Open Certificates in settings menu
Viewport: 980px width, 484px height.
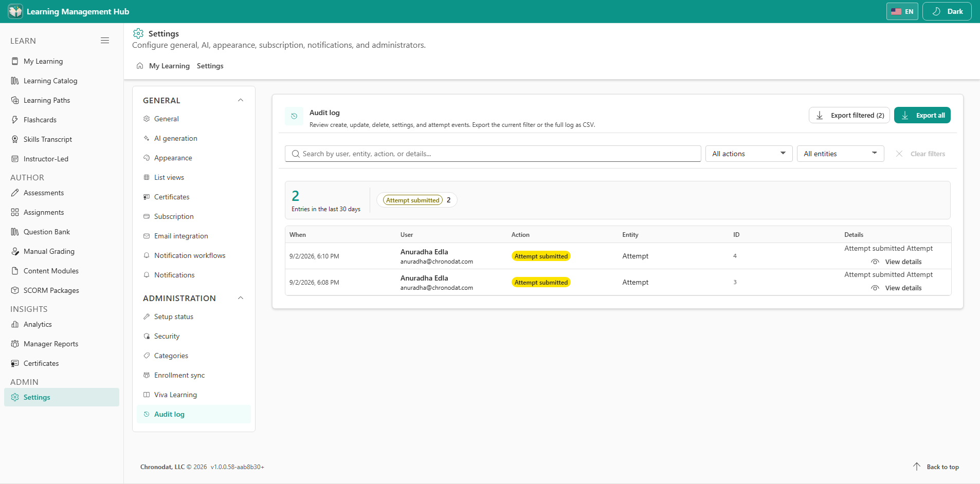tap(193, 197)
